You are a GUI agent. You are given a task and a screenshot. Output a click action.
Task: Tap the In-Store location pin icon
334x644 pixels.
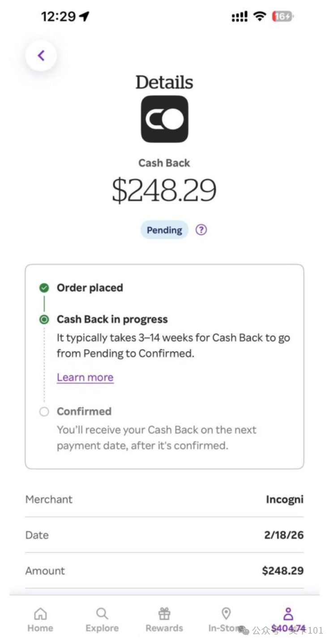click(226, 613)
